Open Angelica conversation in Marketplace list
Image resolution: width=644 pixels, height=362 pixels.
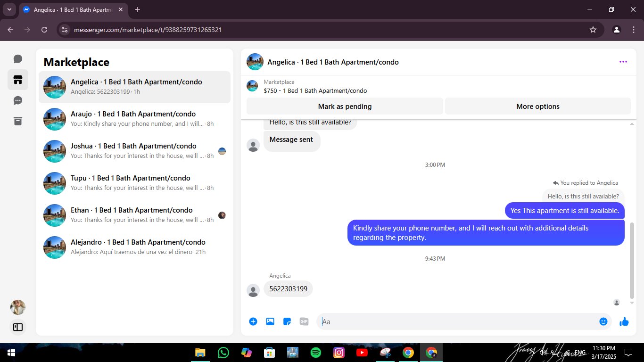(134, 87)
